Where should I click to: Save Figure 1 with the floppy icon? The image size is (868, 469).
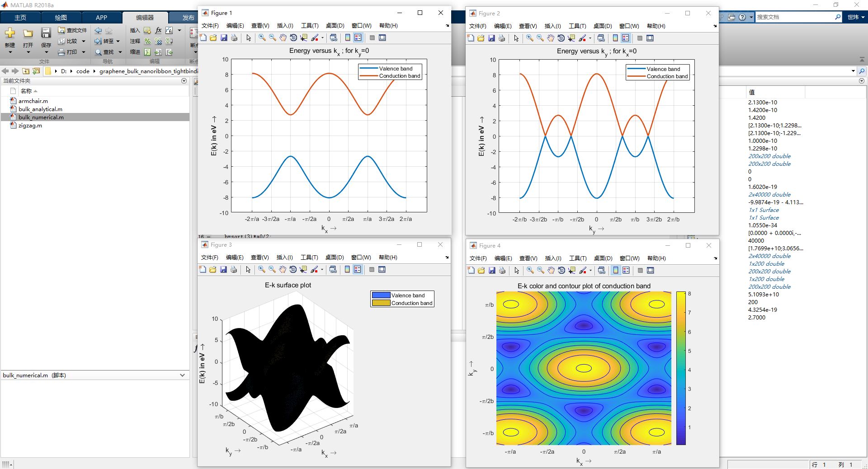pos(223,38)
